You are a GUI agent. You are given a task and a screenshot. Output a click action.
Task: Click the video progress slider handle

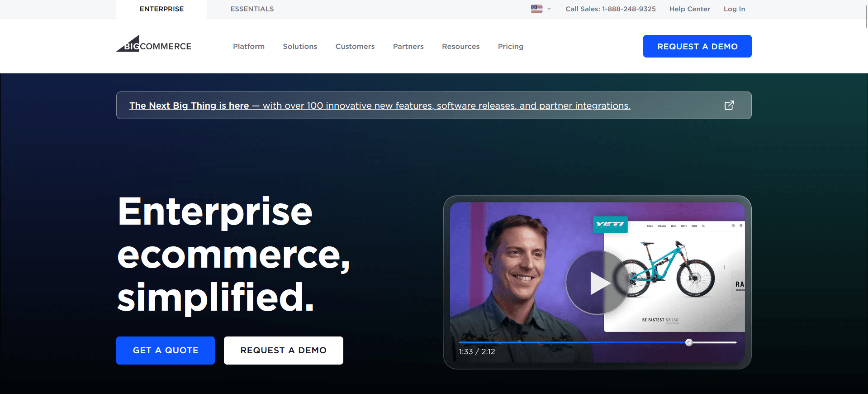pos(689,342)
